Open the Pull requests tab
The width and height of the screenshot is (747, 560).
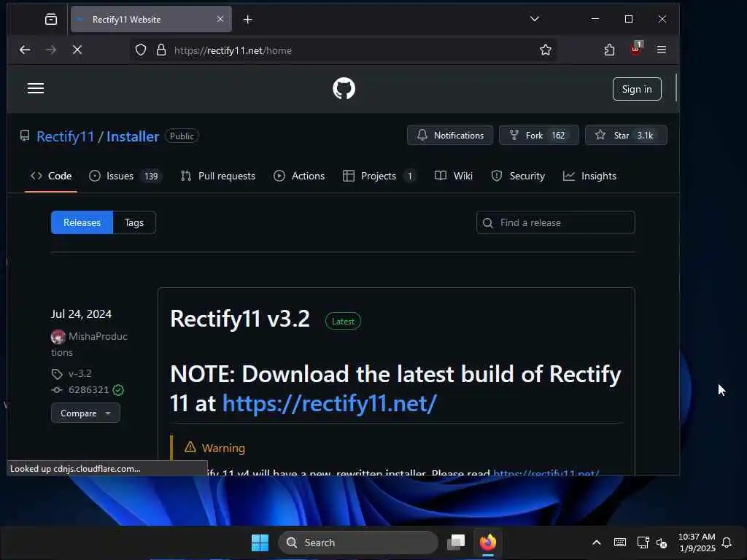[218, 176]
